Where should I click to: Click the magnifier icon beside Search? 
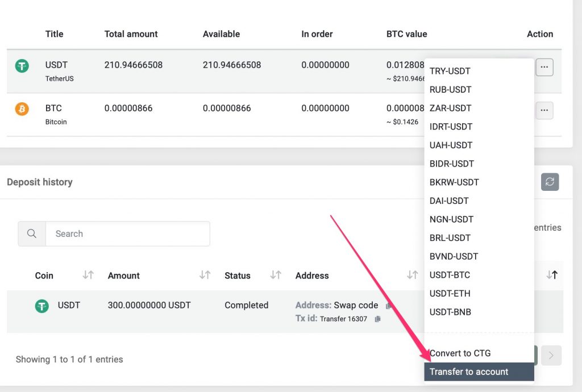(x=32, y=233)
